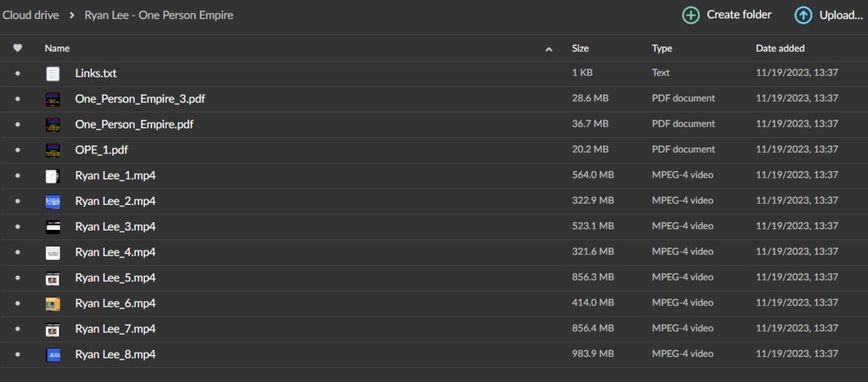Click the OPE_1.pdf thumbnail icon

pos(53,150)
